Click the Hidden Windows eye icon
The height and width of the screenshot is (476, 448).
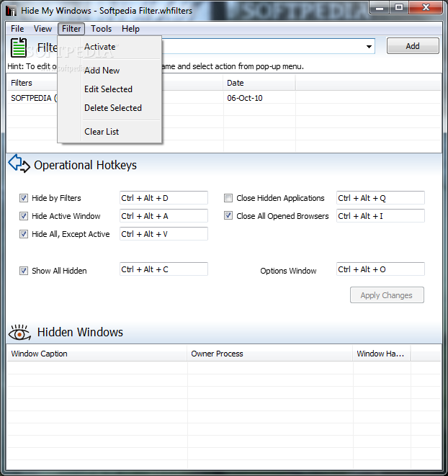click(19, 333)
